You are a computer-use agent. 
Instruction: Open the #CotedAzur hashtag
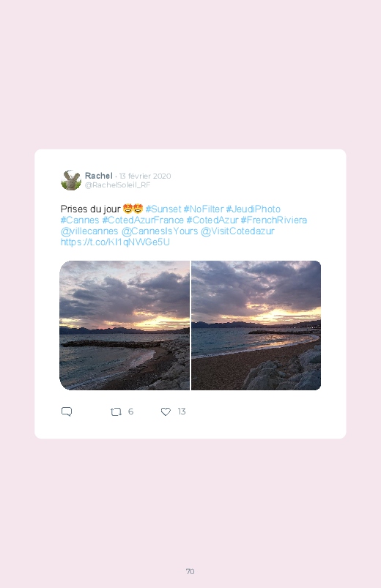click(212, 220)
